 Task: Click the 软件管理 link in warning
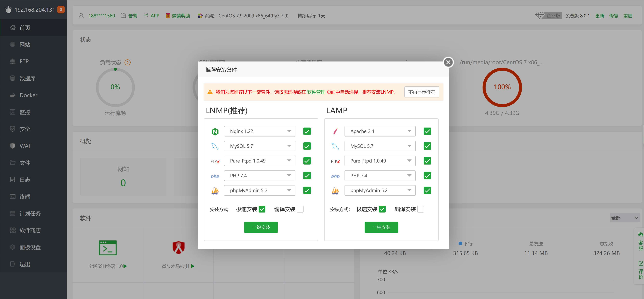pos(316,92)
